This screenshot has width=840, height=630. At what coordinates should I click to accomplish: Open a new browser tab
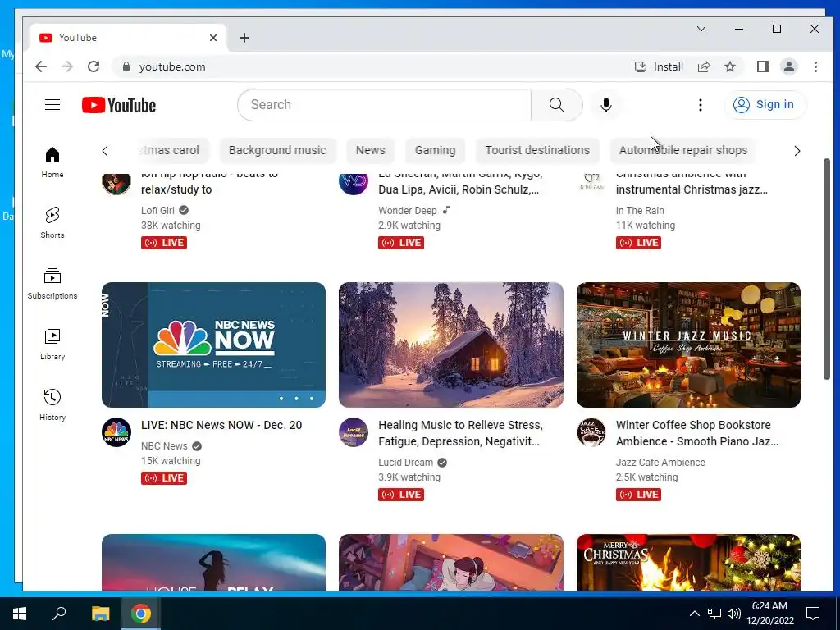pyautogui.click(x=244, y=38)
